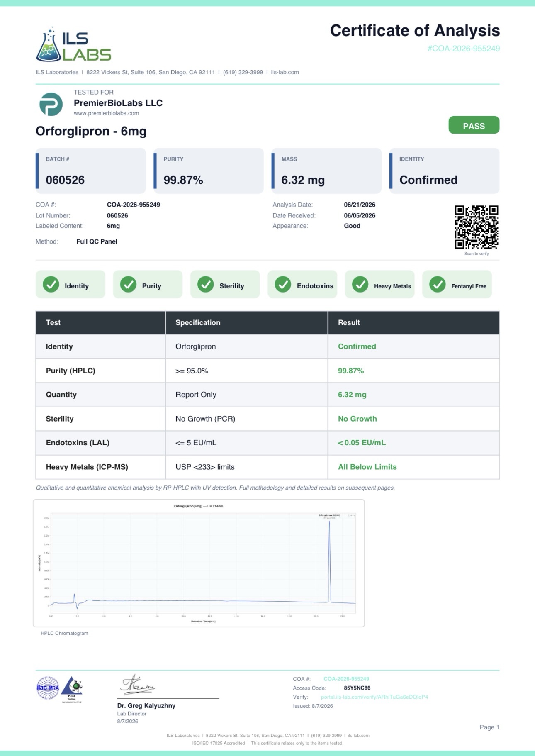Click the ILS Labs flask logo
The image size is (535, 756).
[x=74, y=44]
